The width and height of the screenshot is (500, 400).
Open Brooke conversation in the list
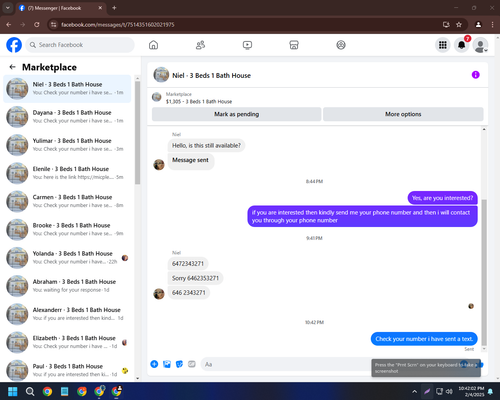click(67, 229)
